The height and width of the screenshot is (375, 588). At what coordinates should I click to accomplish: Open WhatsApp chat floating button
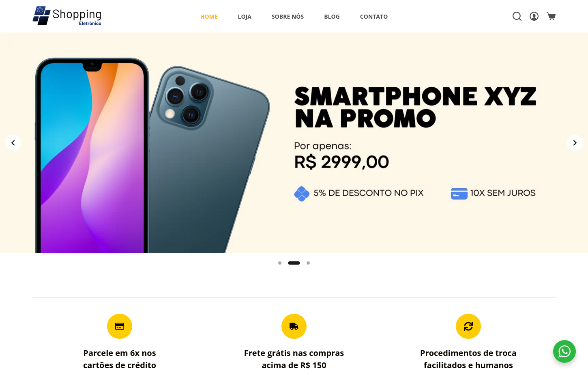click(564, 351)
